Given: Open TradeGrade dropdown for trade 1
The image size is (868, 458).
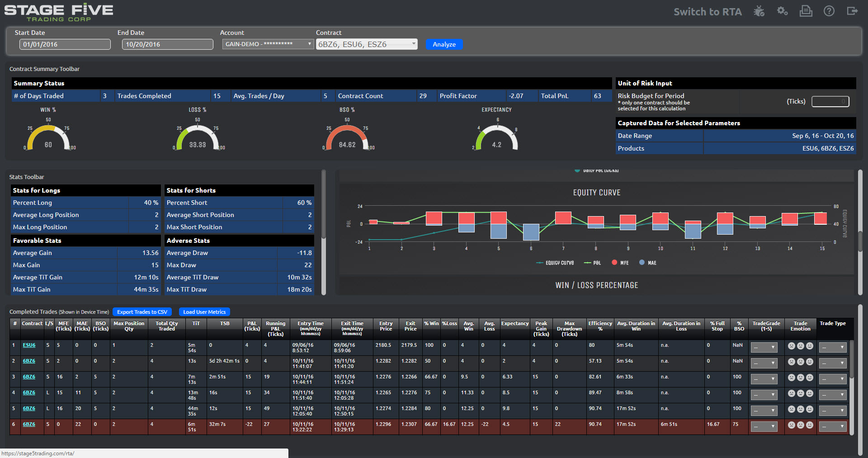Looking at the screenshot, I should click(x=764, y=347).
